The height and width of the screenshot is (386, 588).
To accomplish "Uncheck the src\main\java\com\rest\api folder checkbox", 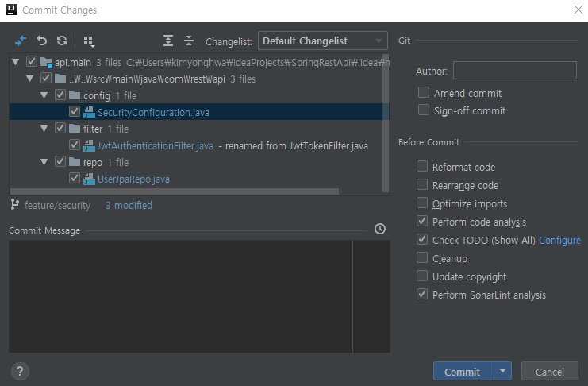I will (46, 79).
